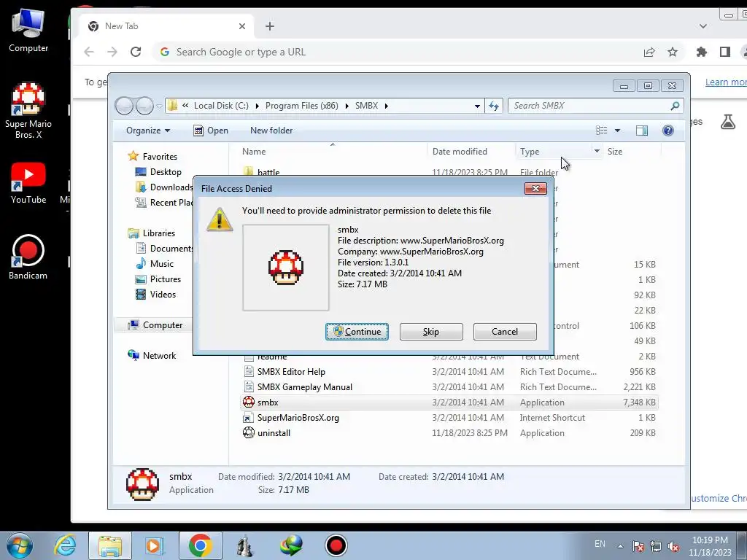This screenshot has width=747, height=560.
Task: Open Pictures library in sidebar
Action: [x=166, y=279]
